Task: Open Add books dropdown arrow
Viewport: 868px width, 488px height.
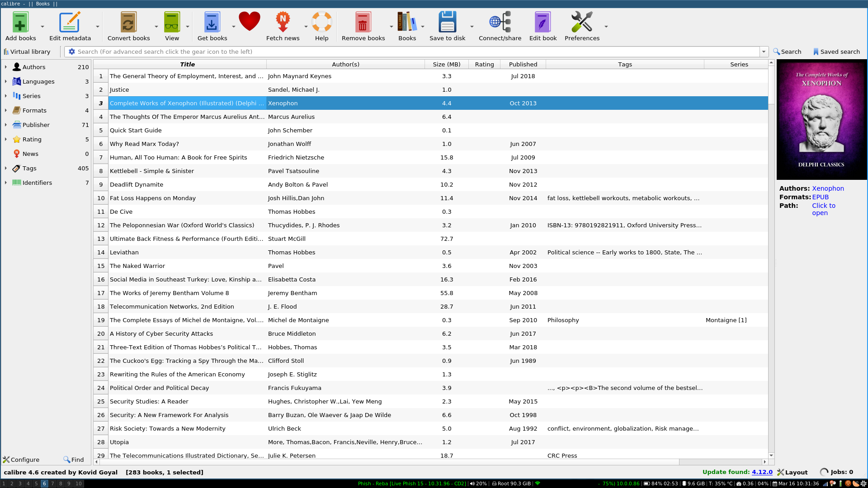Action: 42,27
